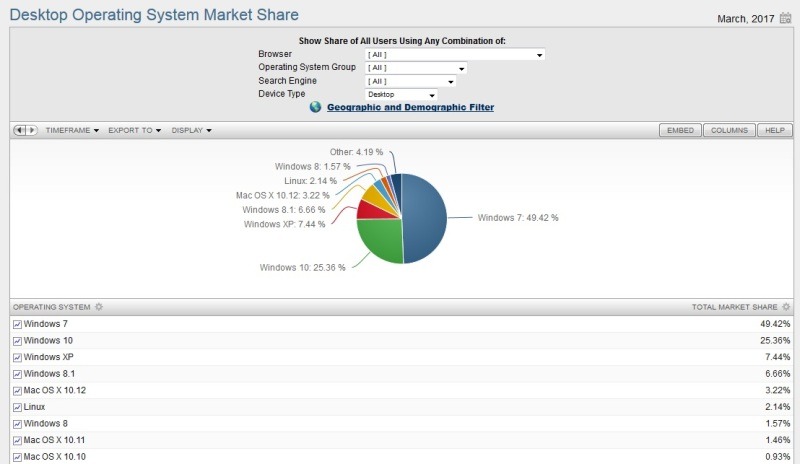Click the COLUMNS button
This screenshot has width=800, height=464.
click(x=730, y=130)
